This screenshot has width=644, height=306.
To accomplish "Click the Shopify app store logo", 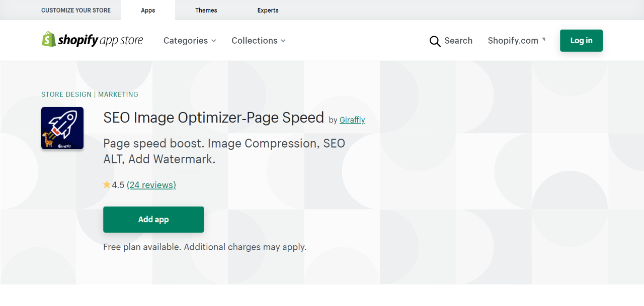I will tap(92, 40).
